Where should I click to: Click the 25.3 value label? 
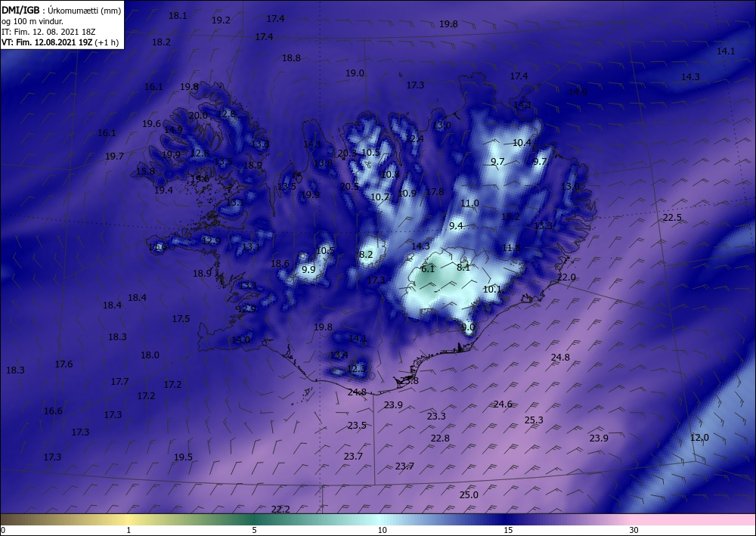tap(534, 420)
